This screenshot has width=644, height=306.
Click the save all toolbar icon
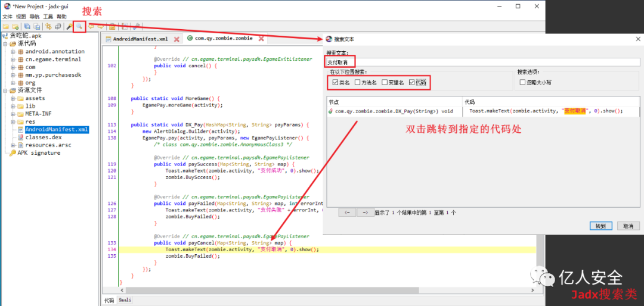coord(27,27)
